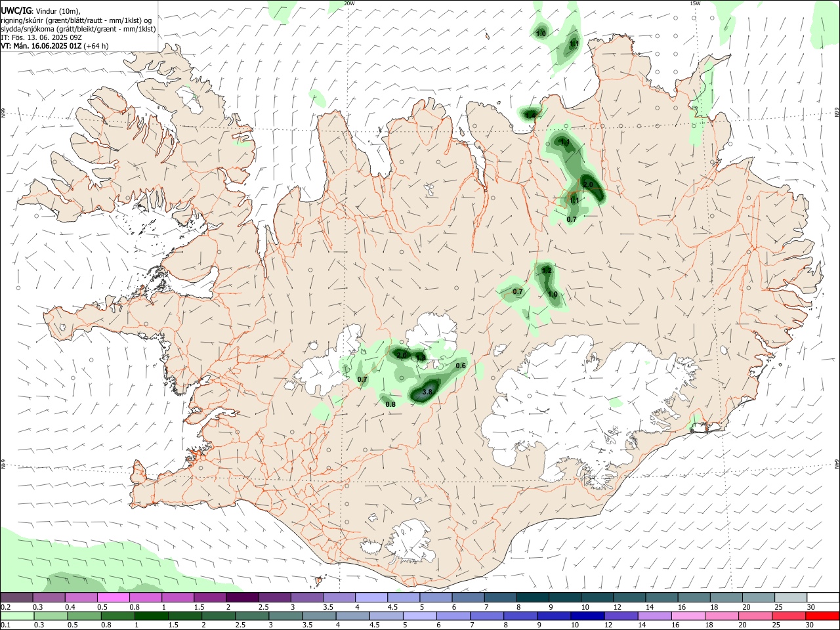Click the '(+64 h)' forecast offset text
The image size is (840, 630).
96,46
